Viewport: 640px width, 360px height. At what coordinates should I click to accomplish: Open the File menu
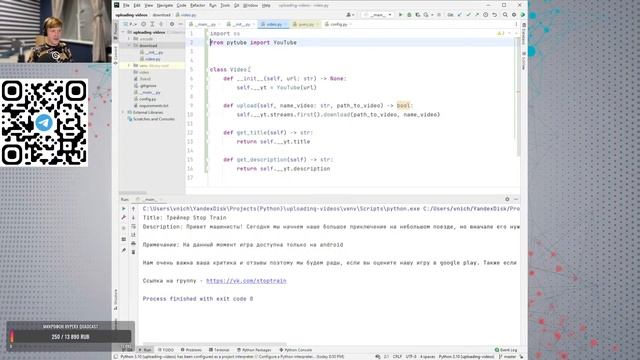coord(126,5)
